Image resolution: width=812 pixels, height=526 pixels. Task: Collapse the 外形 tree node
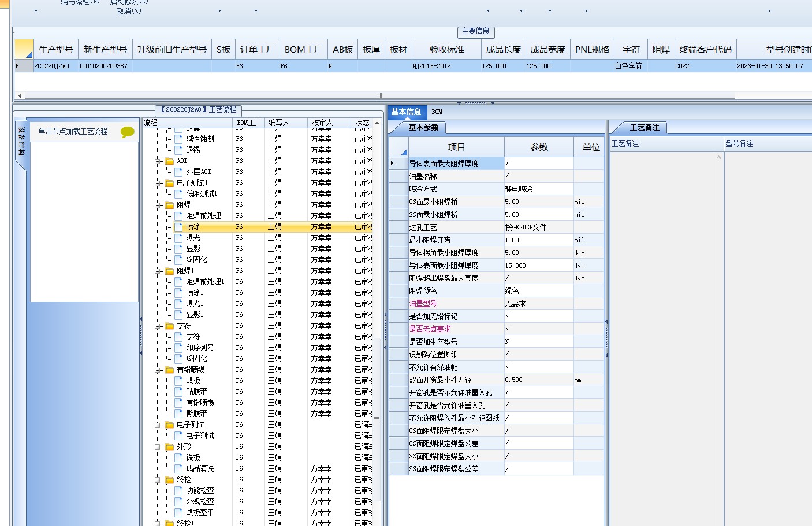pos(158,447)
